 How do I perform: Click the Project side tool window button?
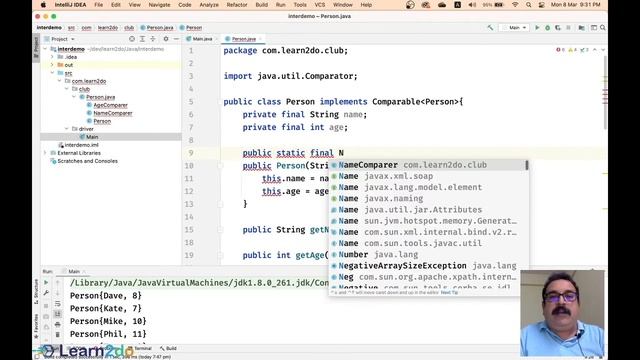(x=36, y=49)
